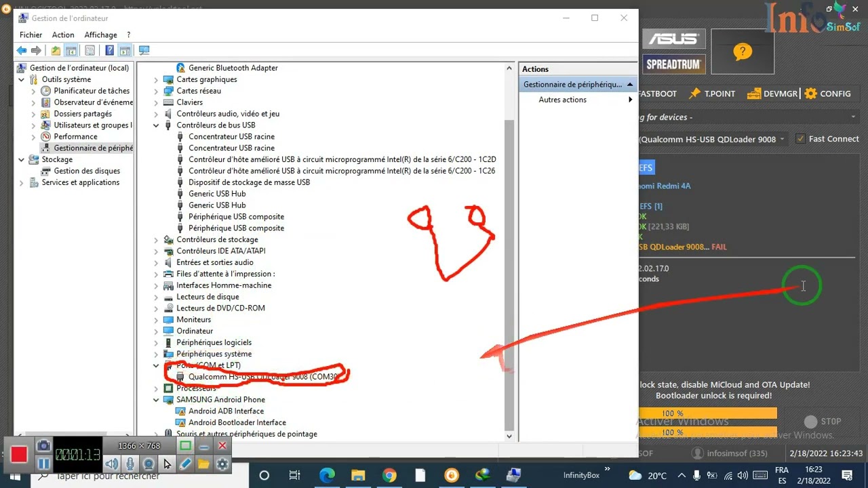Toggle the recorder speaker audio icon

click(112, 464)
